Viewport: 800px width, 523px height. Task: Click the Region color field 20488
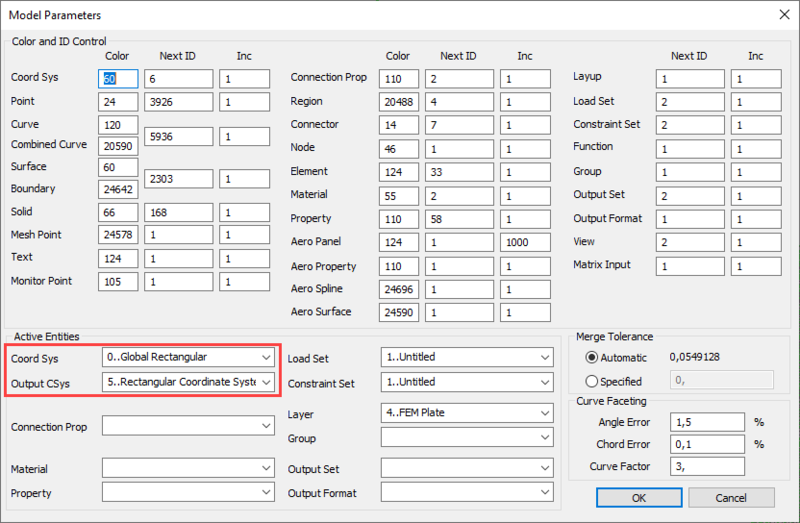399,102
